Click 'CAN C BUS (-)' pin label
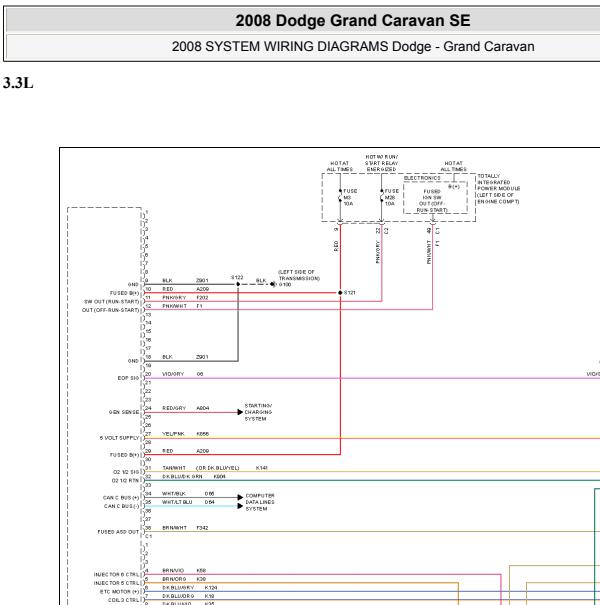600x605 pixels. pos(122,506)
